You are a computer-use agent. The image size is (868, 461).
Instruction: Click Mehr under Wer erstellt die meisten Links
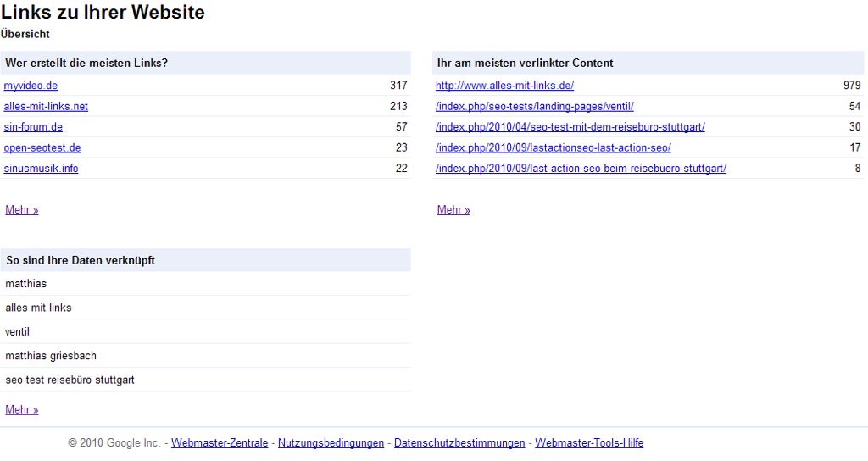pos(21,210)
